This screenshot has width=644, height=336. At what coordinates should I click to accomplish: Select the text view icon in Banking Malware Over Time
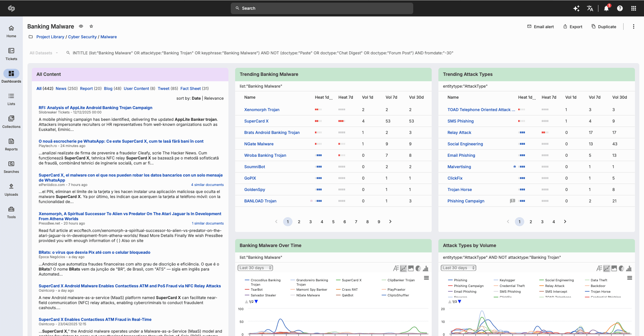[x=396, y=268]
